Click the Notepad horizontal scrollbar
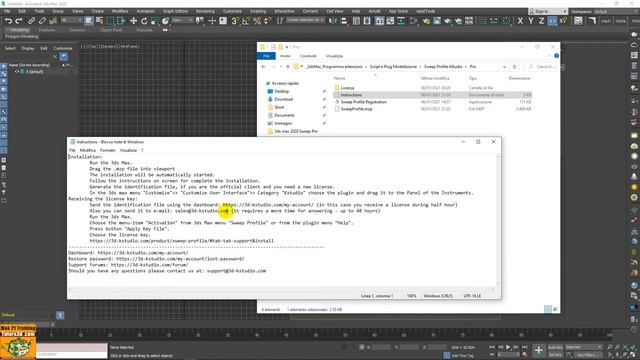Image resolution: width=640 pixels, height=360 pixels. pyautogui.click(x=282, y=289)
